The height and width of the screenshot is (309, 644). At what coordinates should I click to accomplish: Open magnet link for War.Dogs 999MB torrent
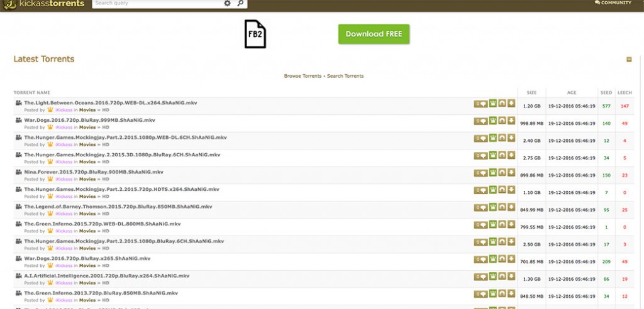(x=502, y=121)
